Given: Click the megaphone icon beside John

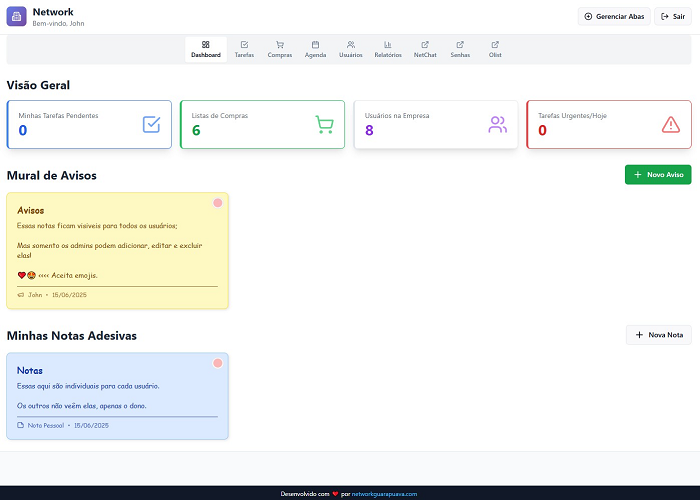Looking at the screenshot, I should tap(21, 295).
